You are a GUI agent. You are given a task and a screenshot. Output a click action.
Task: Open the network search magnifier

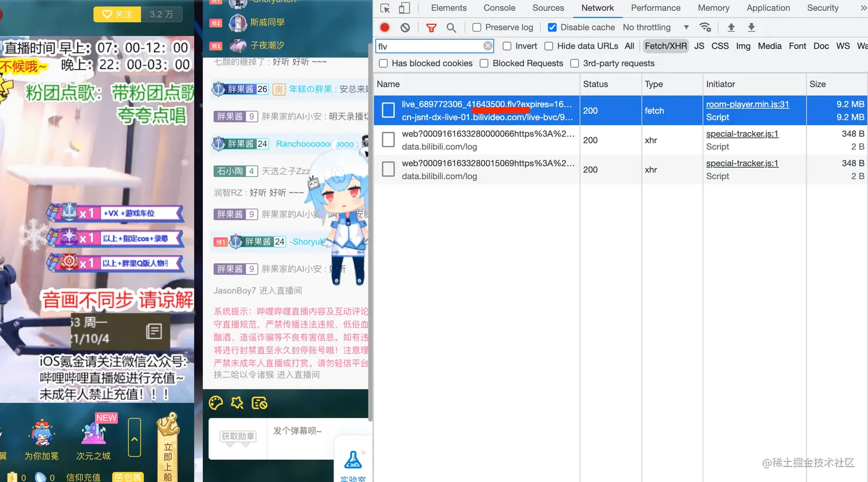[x=451, y=28]
